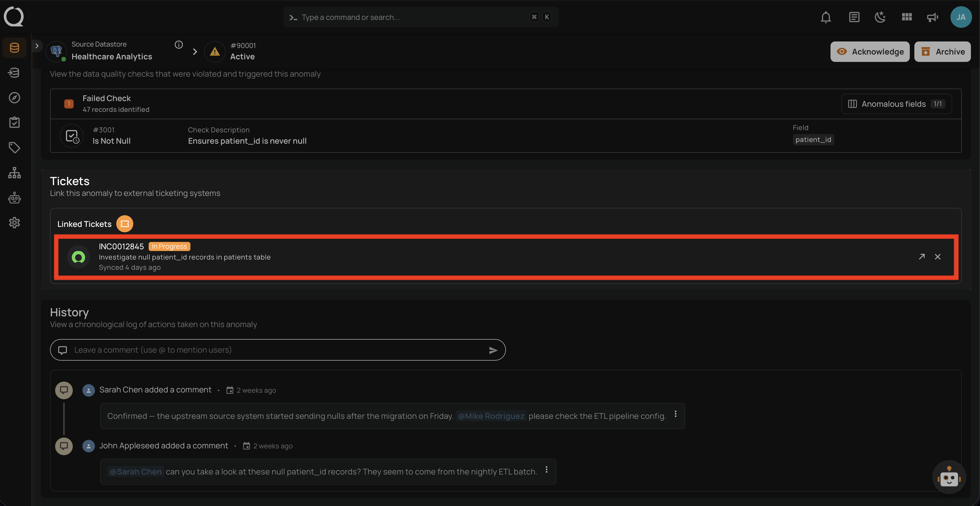Screen dimensions: 980x506
Task: Toggle dark mode moon icon
Action: click(x=880, y=17)
